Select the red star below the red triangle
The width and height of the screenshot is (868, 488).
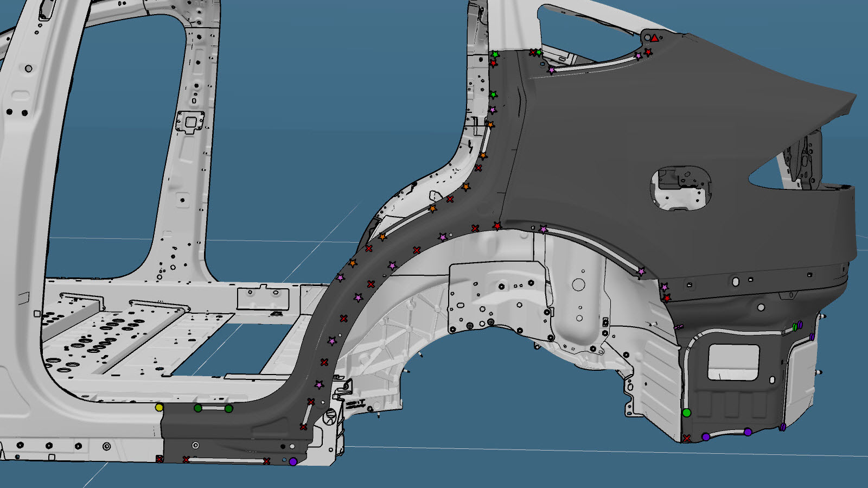pyautogui.click(x=648, y=52)
